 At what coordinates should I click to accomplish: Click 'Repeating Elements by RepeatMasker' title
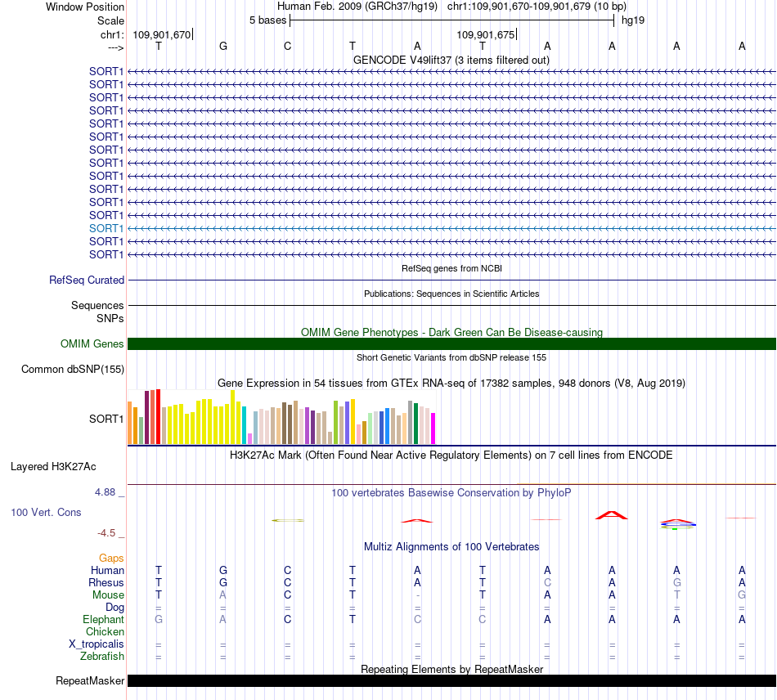451,669
